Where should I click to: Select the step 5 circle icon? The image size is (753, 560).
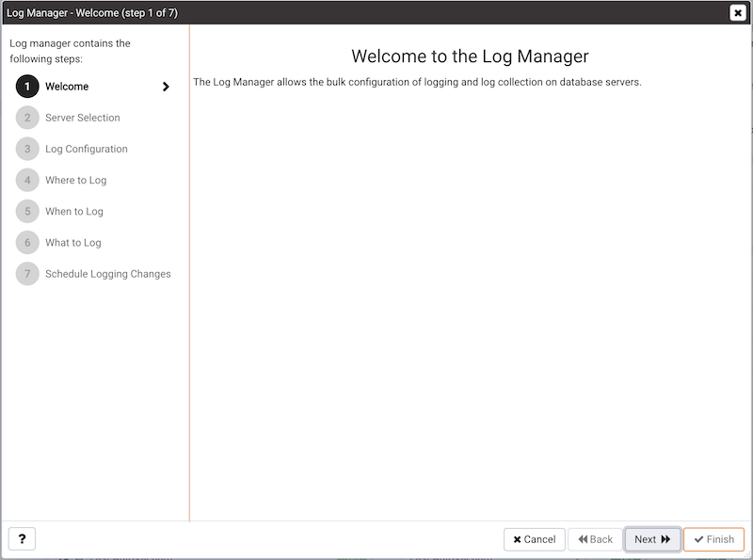pos(27,212)
